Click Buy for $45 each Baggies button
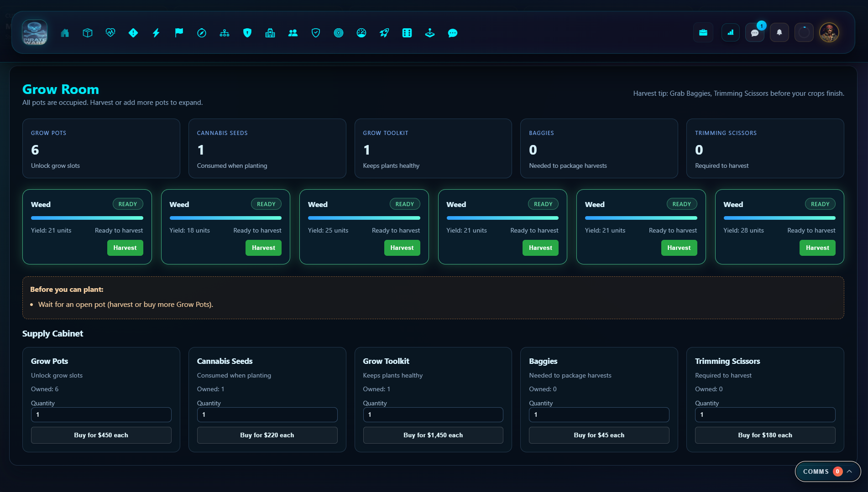 pyautogui.click(x=599, y=435)
